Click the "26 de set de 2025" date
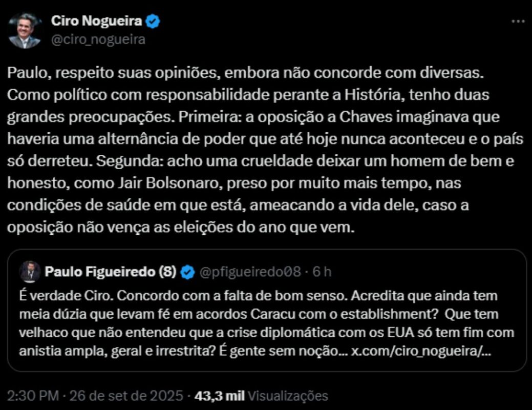532x410 pixels. [126, 396]
